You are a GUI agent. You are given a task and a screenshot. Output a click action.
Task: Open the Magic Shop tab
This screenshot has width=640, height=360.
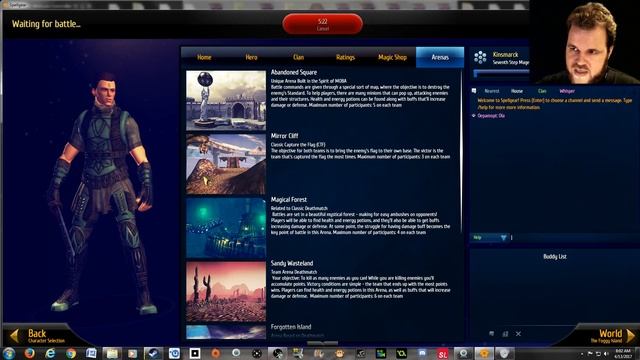click(x=392, y=58)
